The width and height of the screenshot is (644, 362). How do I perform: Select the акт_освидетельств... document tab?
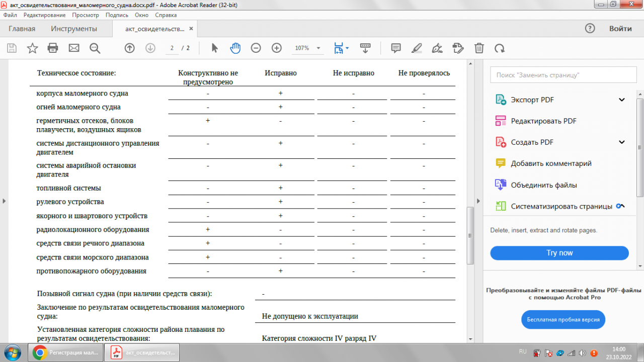click(155, 29)
